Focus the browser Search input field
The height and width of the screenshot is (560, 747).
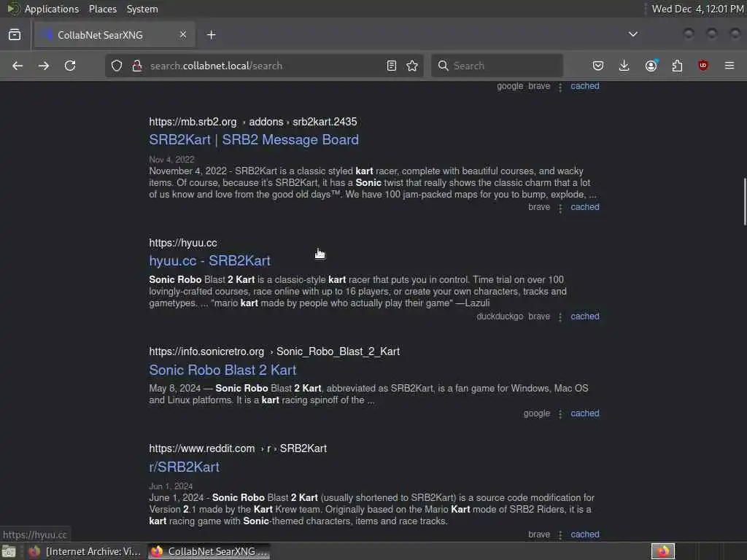tap(497, 66)
